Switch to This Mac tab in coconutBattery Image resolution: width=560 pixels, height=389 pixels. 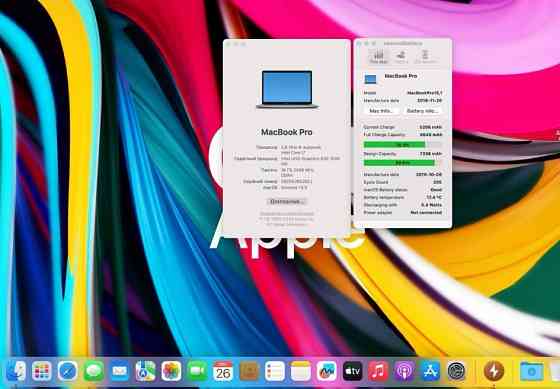379,56
